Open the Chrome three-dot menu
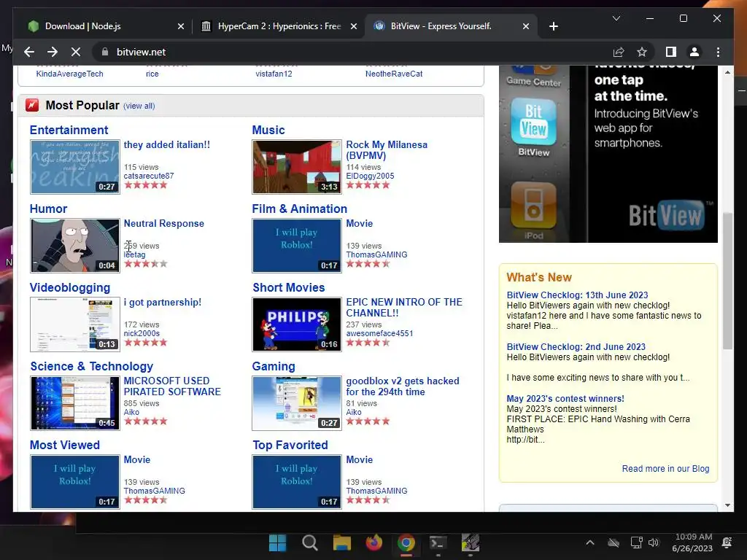 [718, 52]
